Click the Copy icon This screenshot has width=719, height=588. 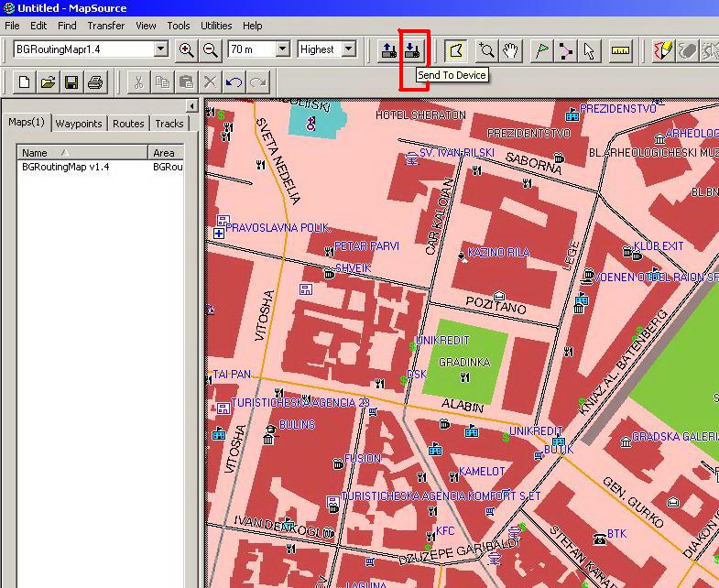pyautogui.click(x=162, y=82)
